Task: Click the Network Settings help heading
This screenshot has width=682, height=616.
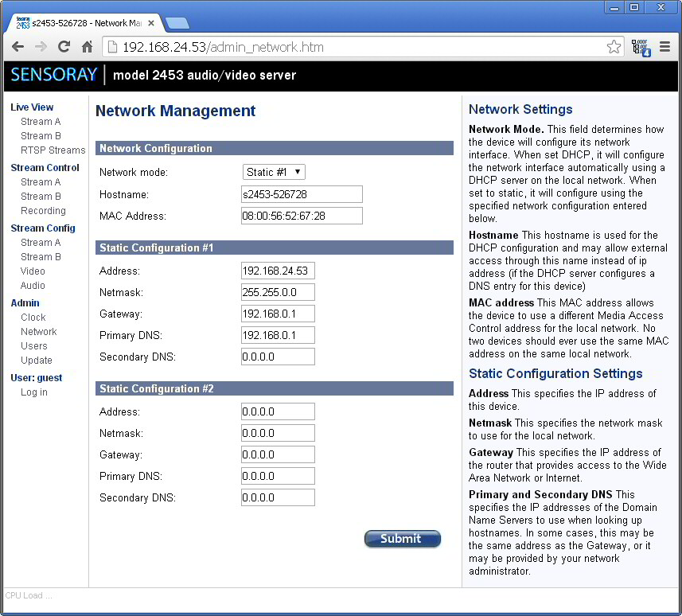Action: click(520, 109)
